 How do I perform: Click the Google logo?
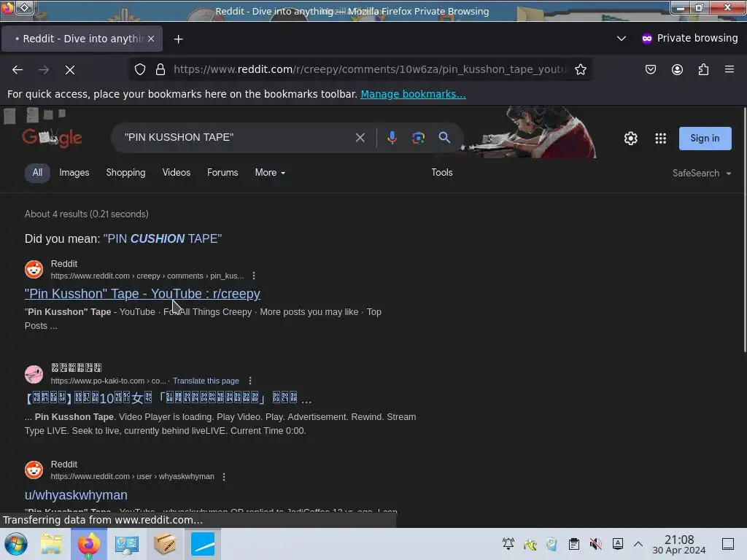click(x=52, y=138)
